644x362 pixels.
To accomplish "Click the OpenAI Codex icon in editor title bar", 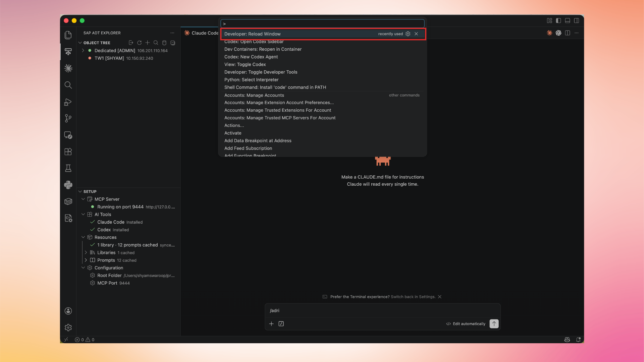I will coord(558,33).
